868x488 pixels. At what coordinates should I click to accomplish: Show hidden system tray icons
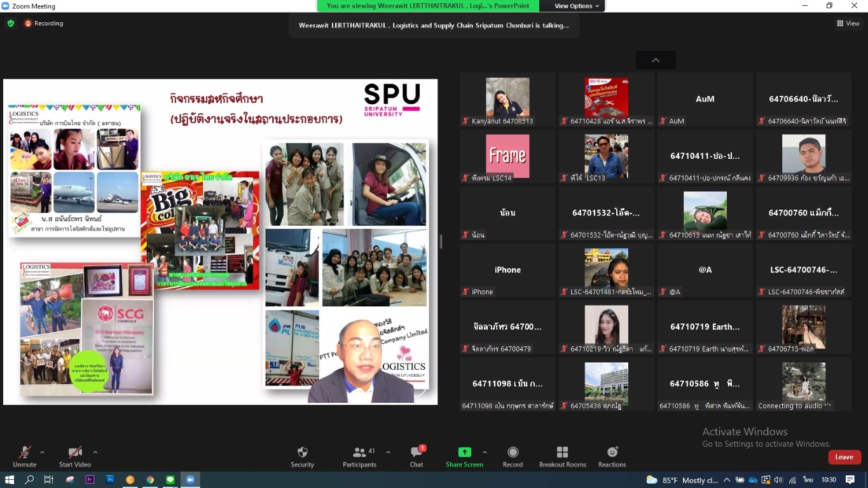727,480
